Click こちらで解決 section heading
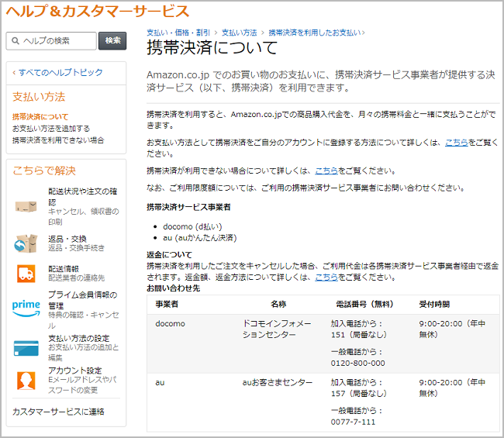 tap(44, 171)
